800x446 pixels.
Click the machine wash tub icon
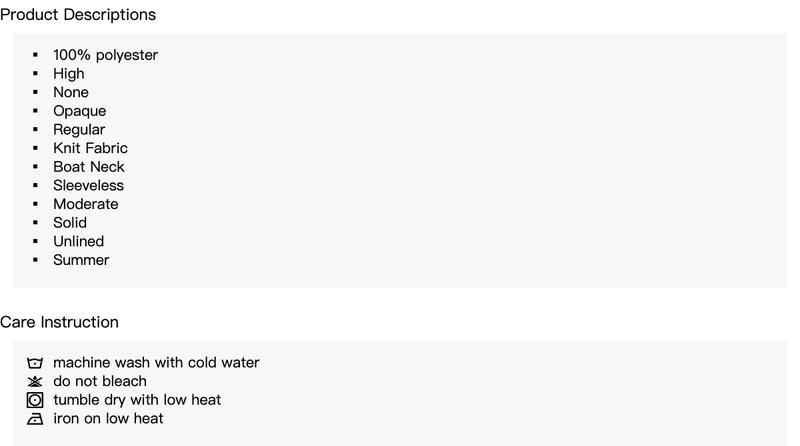pyautogui.click(x=35, y=363)
